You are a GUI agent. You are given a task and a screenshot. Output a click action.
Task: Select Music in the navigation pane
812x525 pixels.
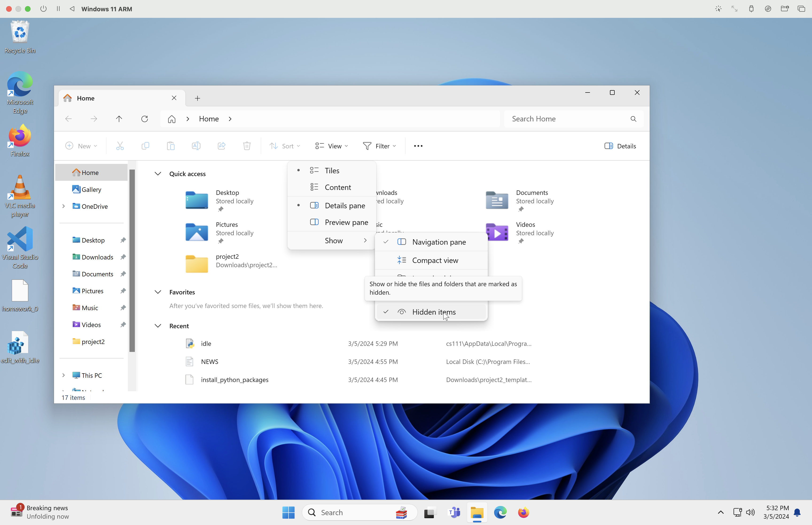91,308
